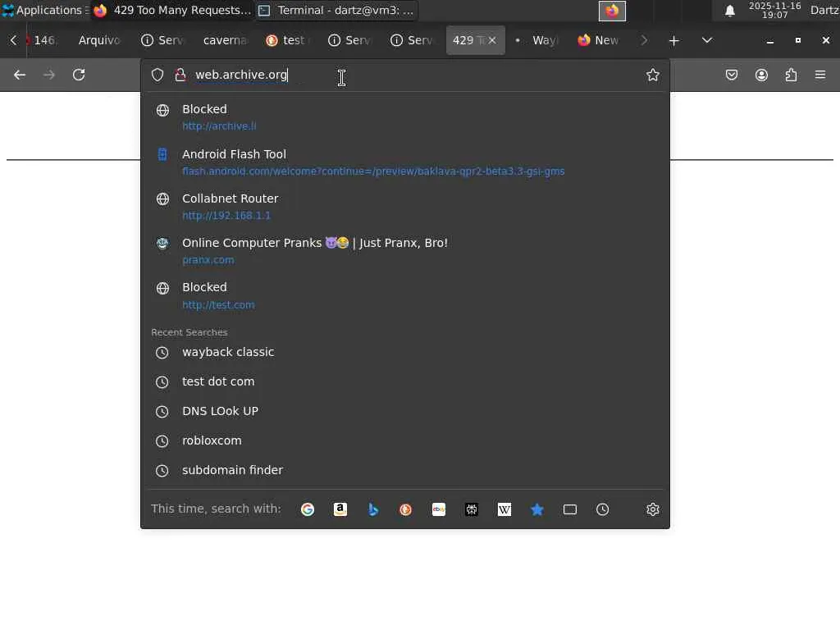
Task: Select recent search test dot com
Action: pos(405,382)
